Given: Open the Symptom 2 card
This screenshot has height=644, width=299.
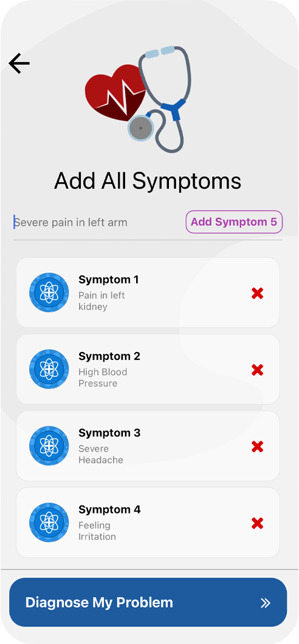Looking at the screenshot, I should click(148, 369).
